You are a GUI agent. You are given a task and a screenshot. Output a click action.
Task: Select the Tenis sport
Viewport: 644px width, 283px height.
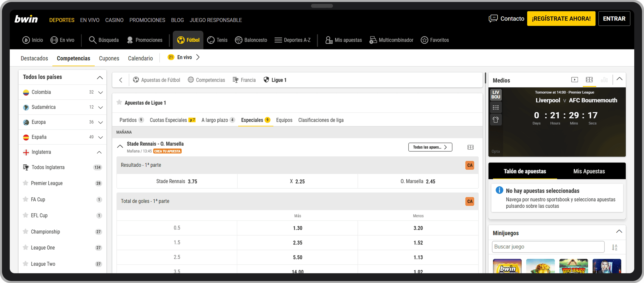pyautogui.click(x=217, y=40)
